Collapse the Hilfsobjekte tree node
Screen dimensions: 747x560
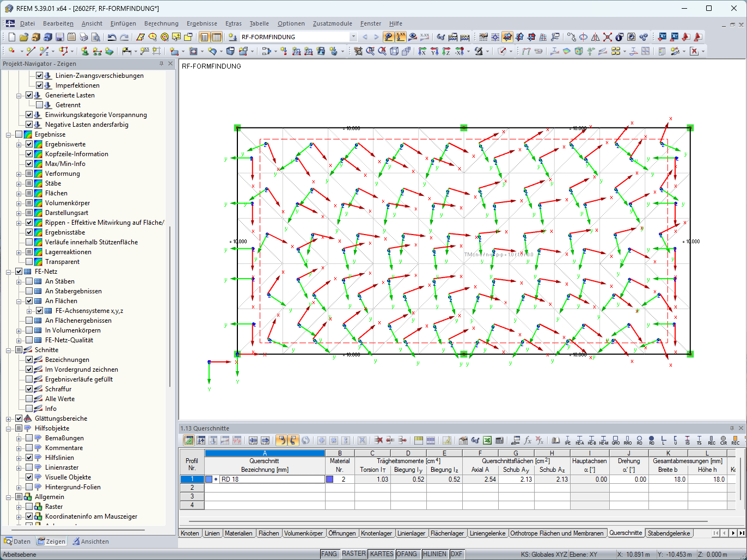click(8, 428)
